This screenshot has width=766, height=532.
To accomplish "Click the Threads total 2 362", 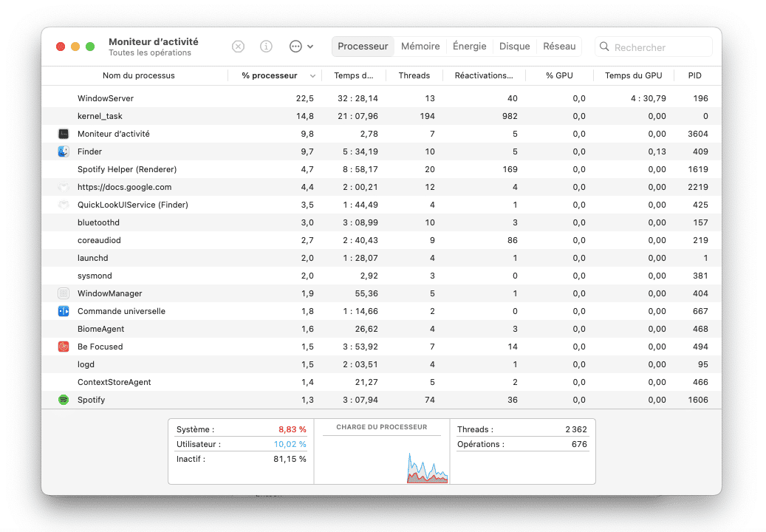I will 576,429.
